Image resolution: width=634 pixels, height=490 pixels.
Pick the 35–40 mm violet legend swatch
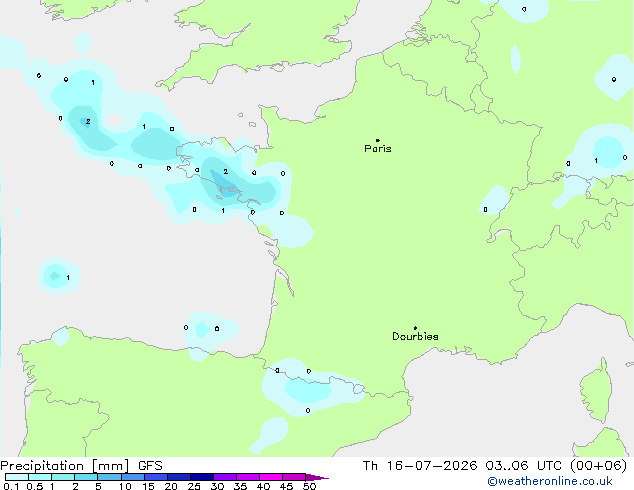pos(248,477)
